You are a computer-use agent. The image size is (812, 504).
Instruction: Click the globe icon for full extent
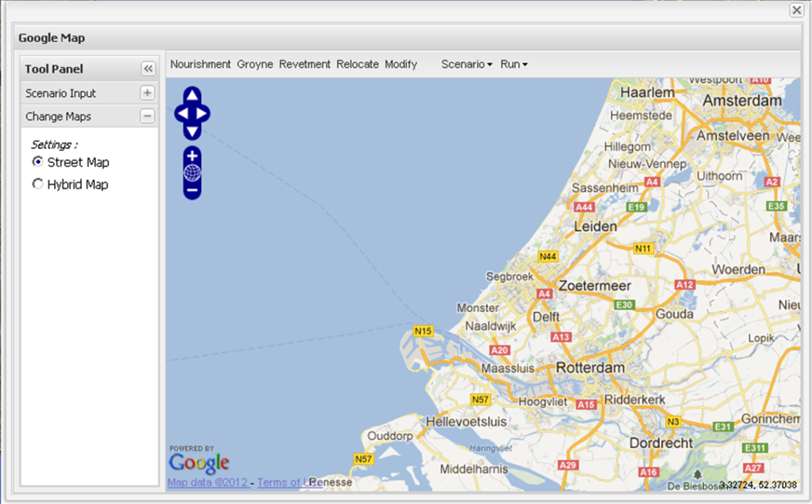(192, 173)
